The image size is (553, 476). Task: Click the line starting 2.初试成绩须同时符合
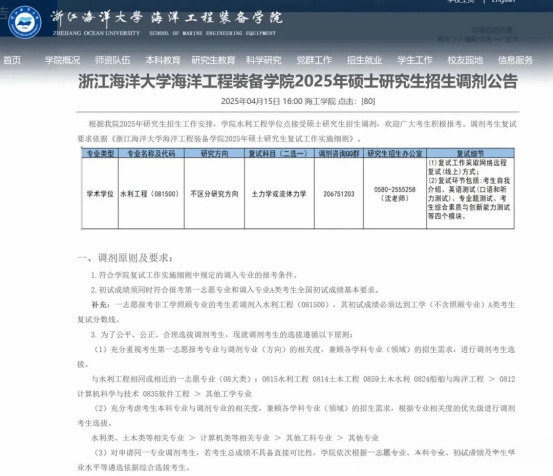tap(235, 290)
